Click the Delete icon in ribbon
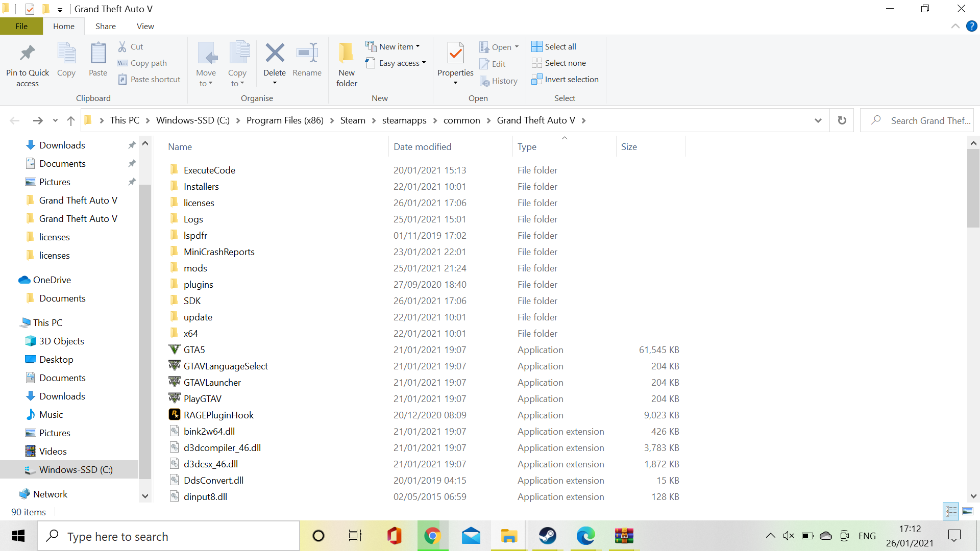980x551 pixels. click(275, 53)
